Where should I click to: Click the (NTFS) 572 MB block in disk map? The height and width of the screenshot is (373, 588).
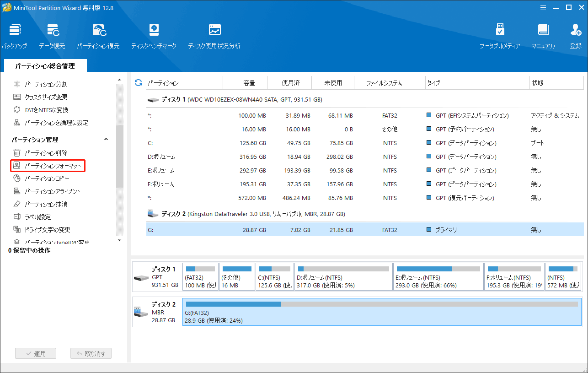pos(563,276)
